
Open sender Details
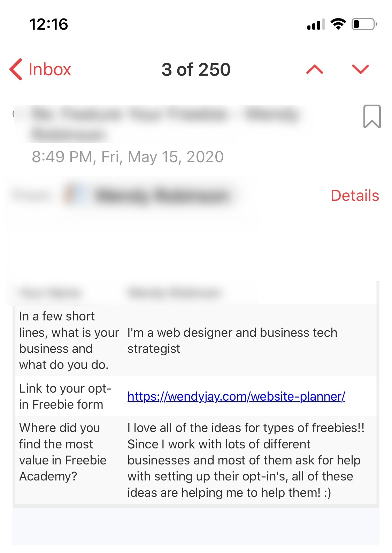point(355,196)
